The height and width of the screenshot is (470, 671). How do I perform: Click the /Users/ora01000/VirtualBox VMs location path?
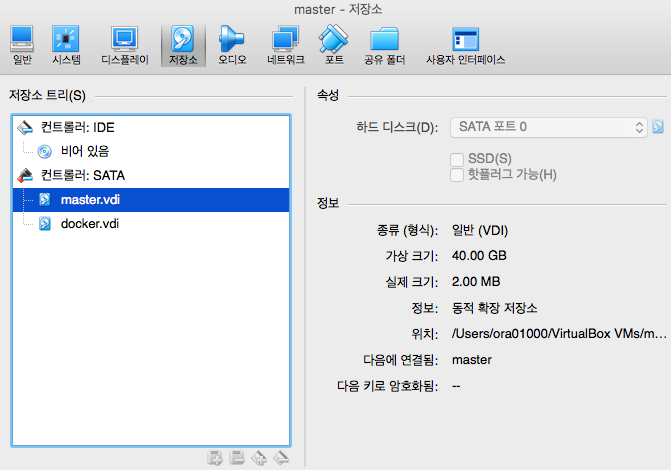pyautogui.click(x=559, y=333)
